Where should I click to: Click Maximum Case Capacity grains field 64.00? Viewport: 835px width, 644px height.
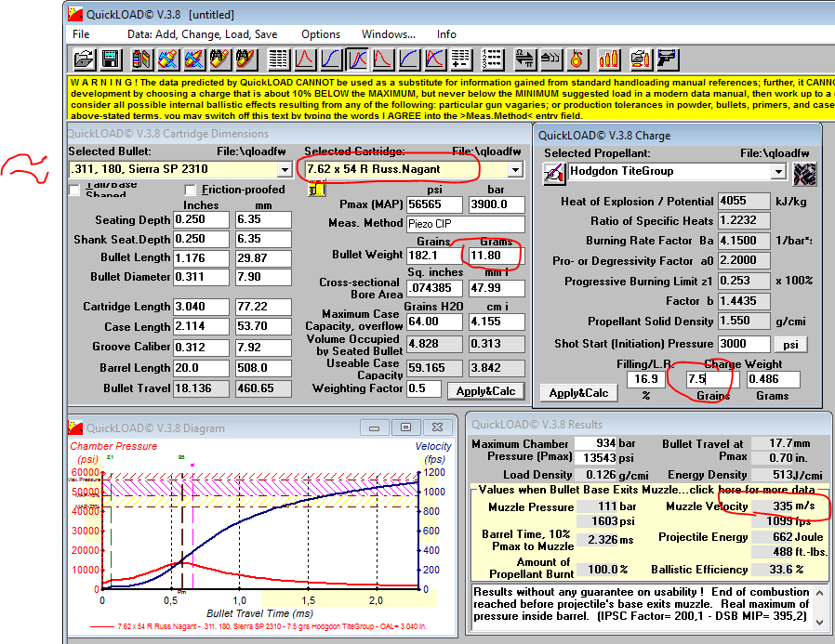coord(434,322)
